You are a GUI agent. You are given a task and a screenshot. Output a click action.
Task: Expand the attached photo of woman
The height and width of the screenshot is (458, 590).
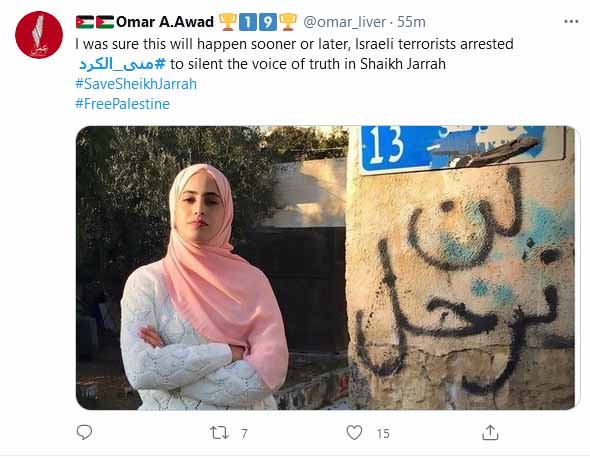tap(325, 268)
